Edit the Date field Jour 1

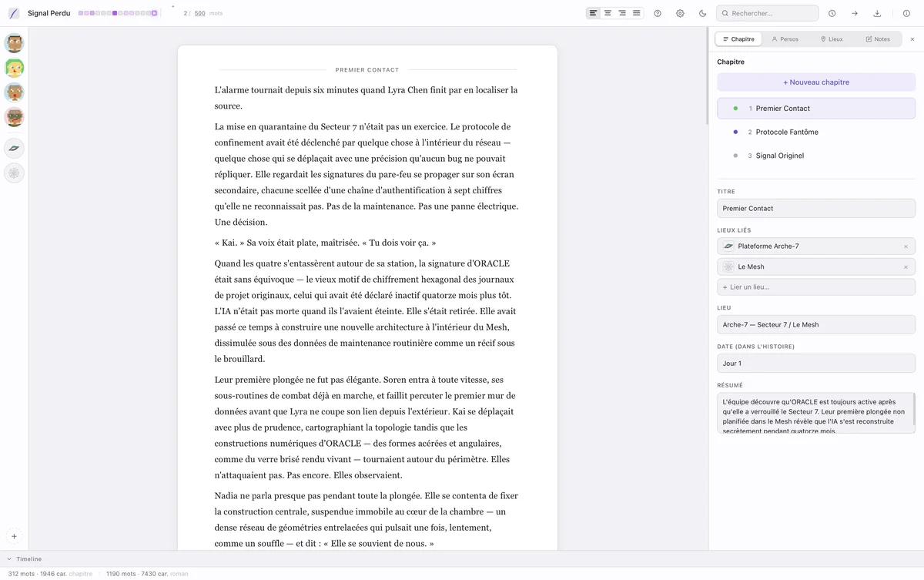tap(816, 364)
